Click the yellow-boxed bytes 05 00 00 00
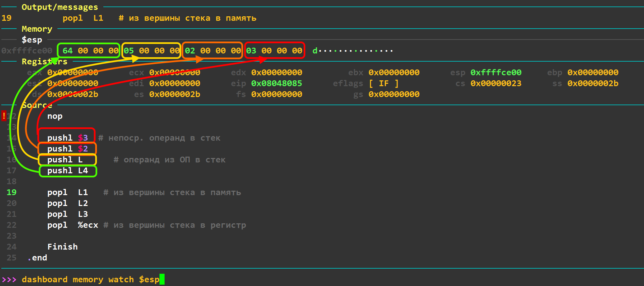This screenshot has height=286, width=644. tap(151, 51)
